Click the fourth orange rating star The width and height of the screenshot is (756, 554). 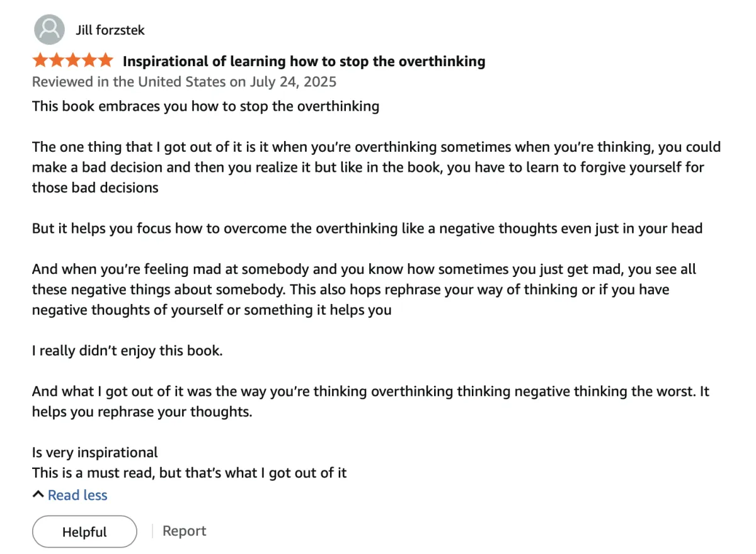click(89, 60)
